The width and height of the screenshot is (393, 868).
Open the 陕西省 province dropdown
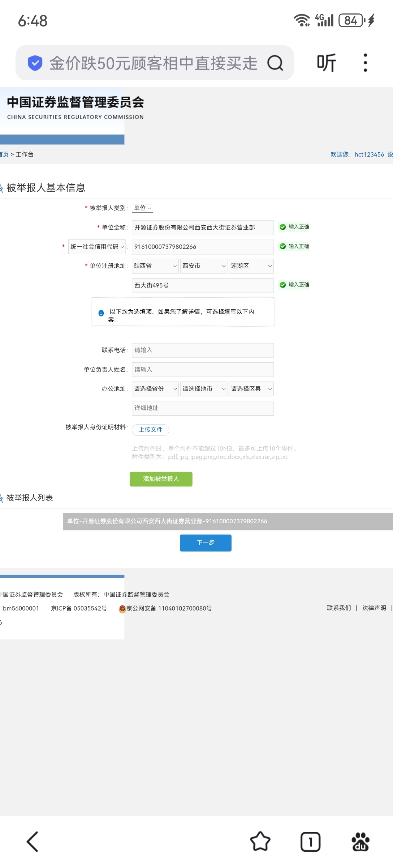155,266
